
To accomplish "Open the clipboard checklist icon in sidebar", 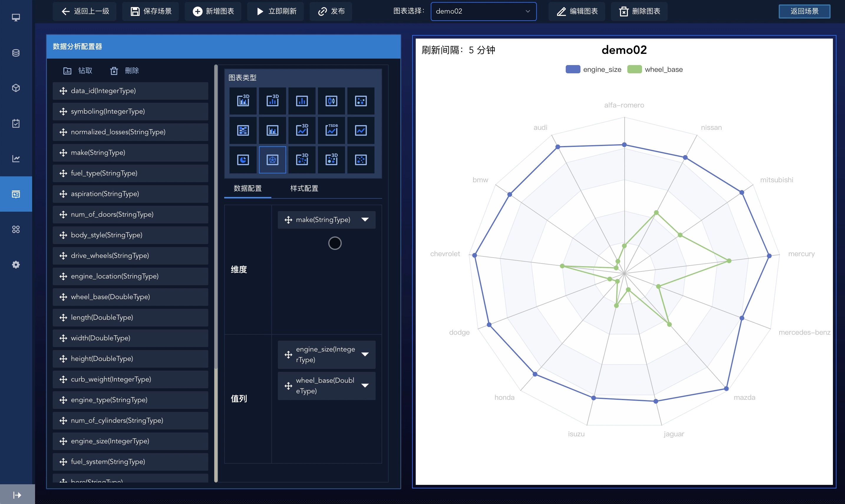I will coord(16,123).
